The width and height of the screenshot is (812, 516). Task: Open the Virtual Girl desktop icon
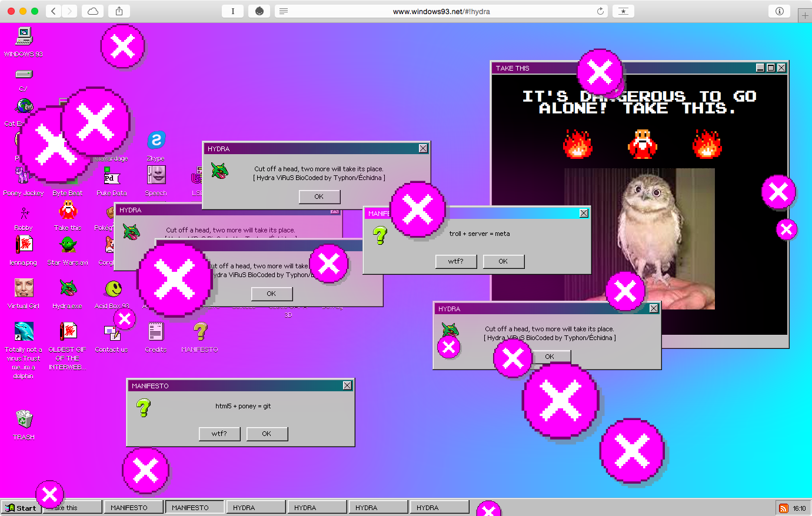(24, 288)
